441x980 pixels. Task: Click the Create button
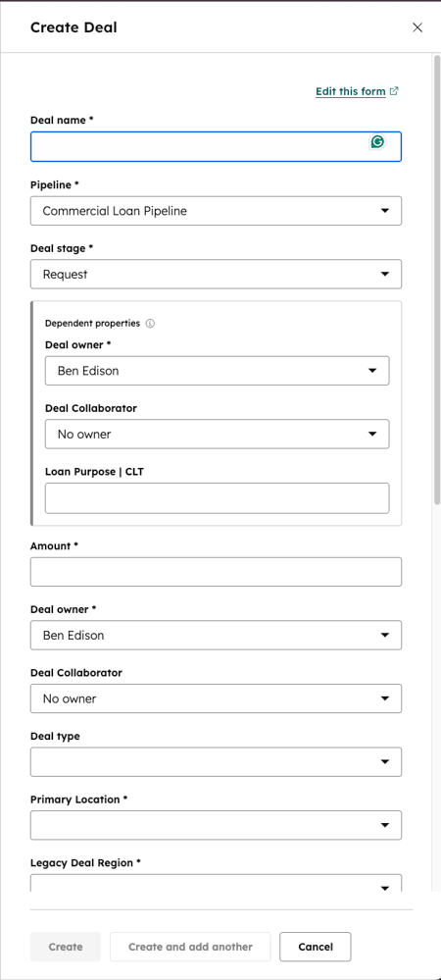66,947
